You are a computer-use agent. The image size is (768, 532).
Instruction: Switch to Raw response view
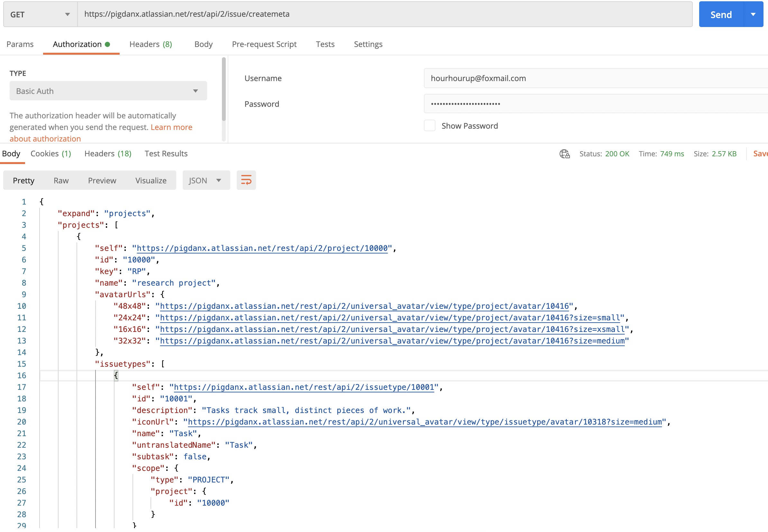click(61, 180)
